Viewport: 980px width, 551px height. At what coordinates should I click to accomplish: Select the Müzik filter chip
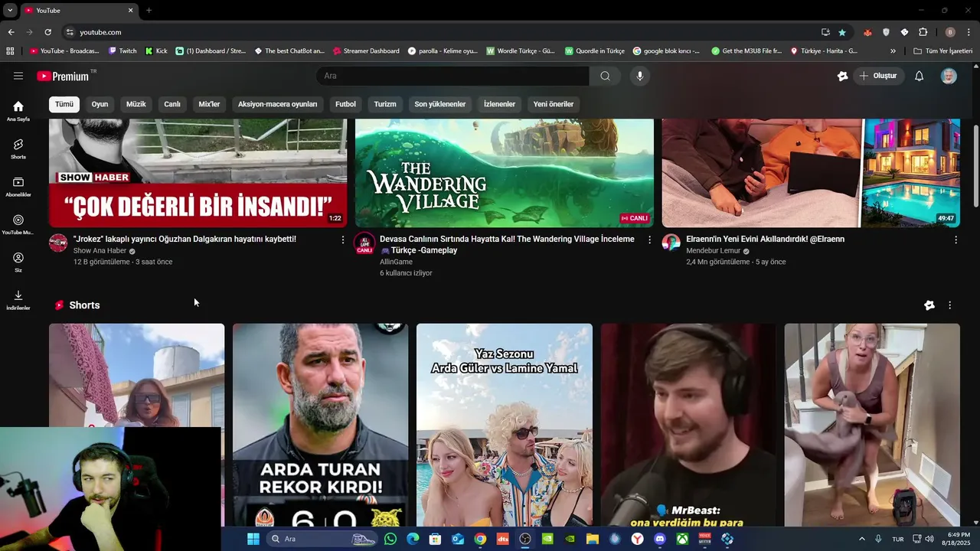click(x=136, y=104)
